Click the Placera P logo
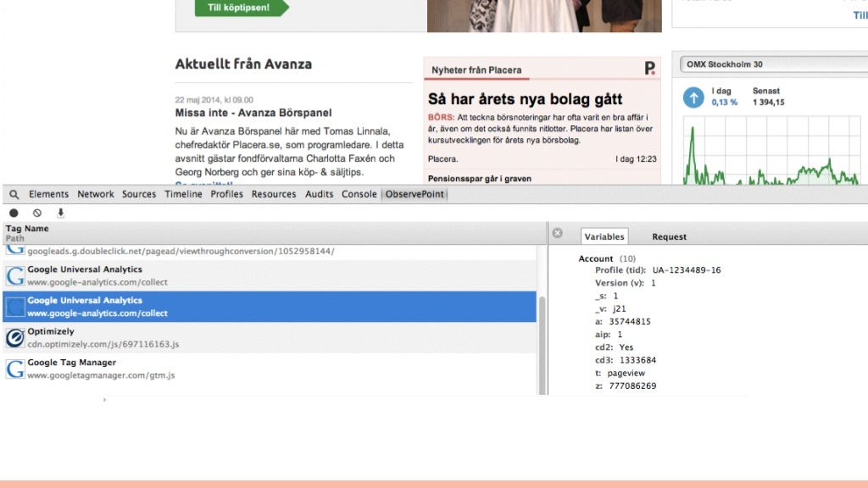The height and width of the screenshot is (488, 868). pos(650,68)
